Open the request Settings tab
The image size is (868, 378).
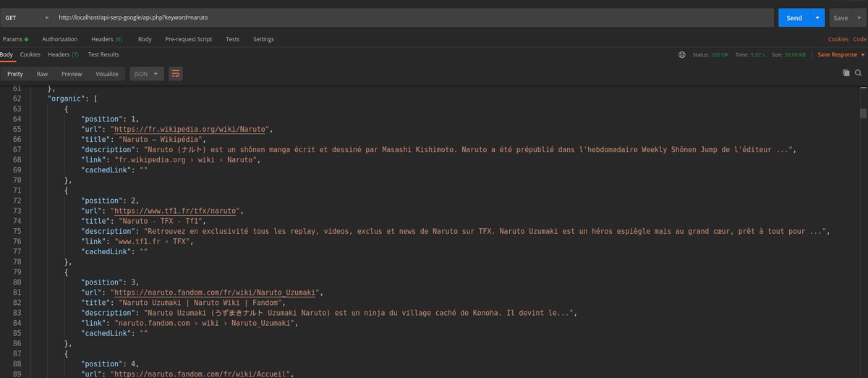tap(263, 39)
